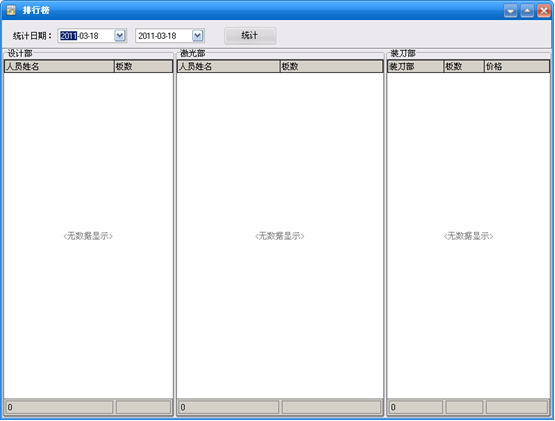Sort 装刀部 table by 板数 column
The image size is (555, 421).
[x=464, y=66]
